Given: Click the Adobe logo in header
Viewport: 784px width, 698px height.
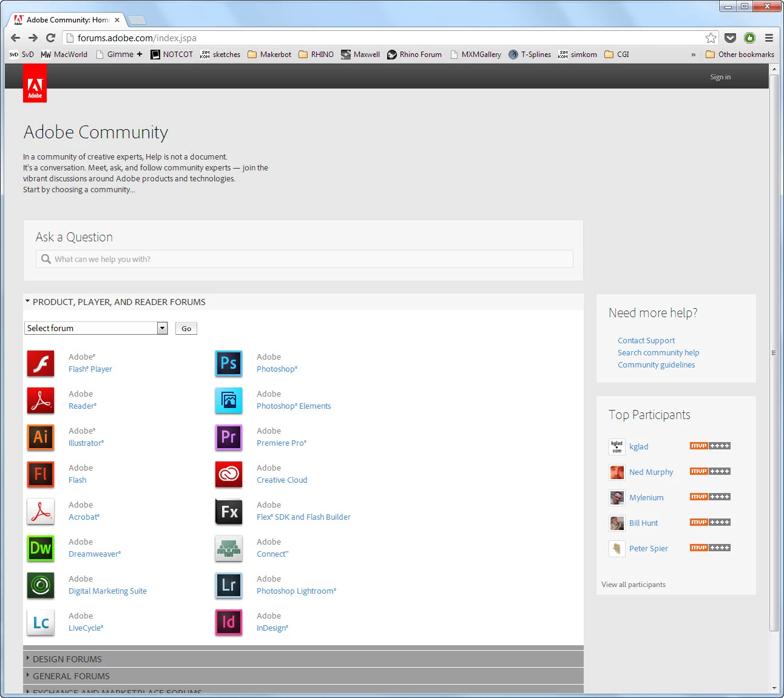Looking at the screenshot, I should click(35, 83).
